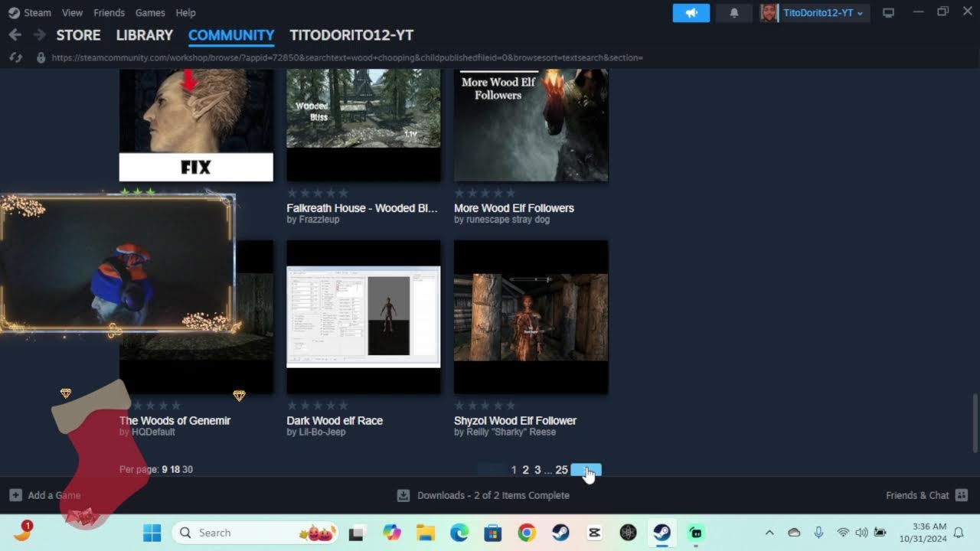Reload the page with the refresh icon
Image resolution: width=980 pixels, height=551 pixels.
[15, 57]
